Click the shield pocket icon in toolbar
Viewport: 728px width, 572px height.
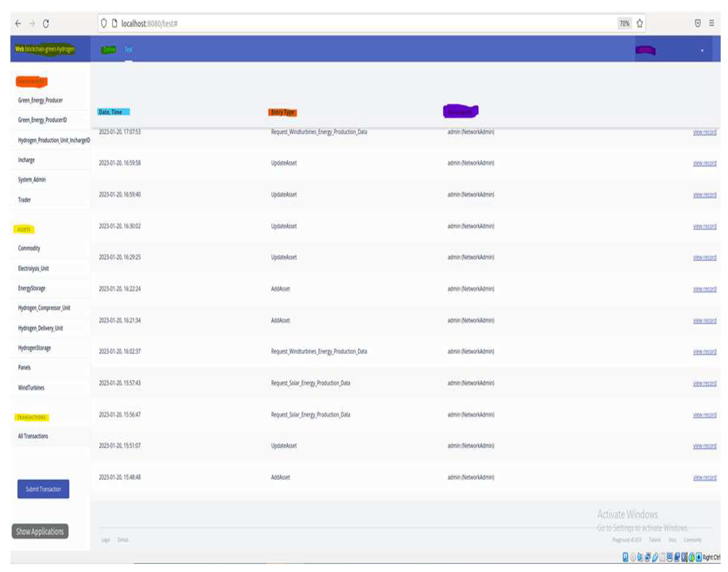698,23
